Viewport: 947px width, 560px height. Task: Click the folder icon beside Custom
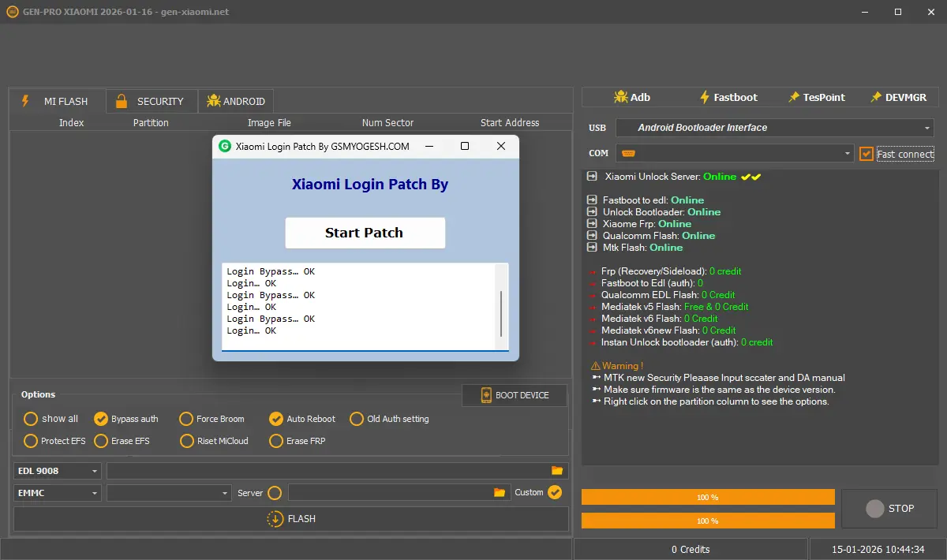[500, 492]
